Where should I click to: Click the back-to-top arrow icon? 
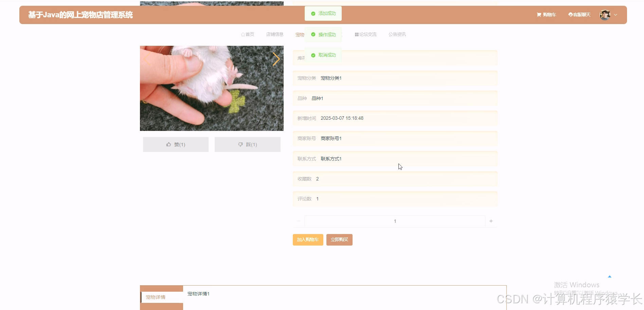610,276
